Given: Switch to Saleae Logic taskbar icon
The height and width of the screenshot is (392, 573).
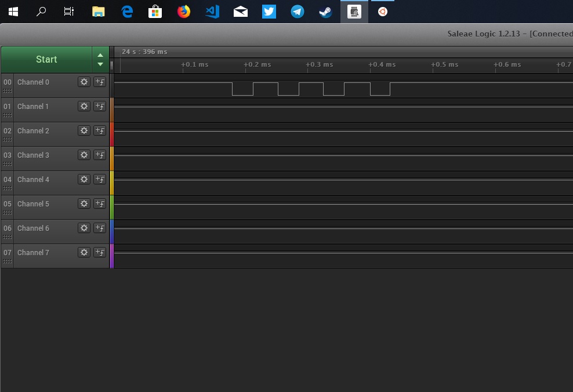Looking at the screenshot, I should (x=354, y=12).
